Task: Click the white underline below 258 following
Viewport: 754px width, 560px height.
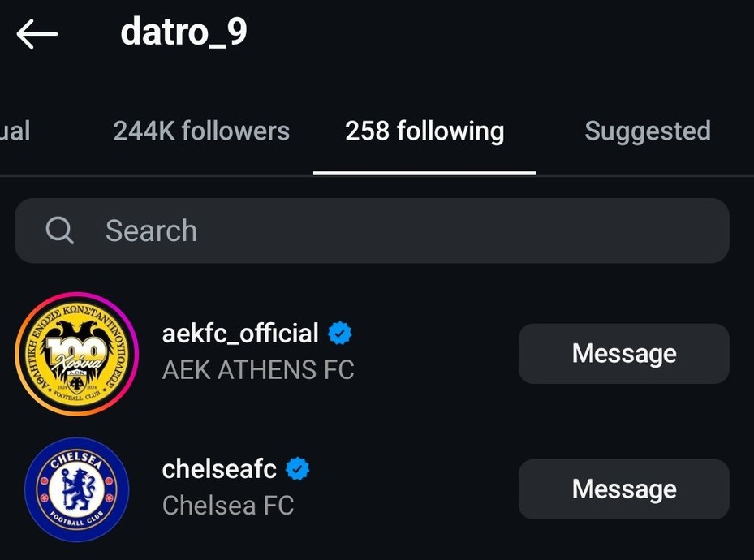Action: click(424, 172)
